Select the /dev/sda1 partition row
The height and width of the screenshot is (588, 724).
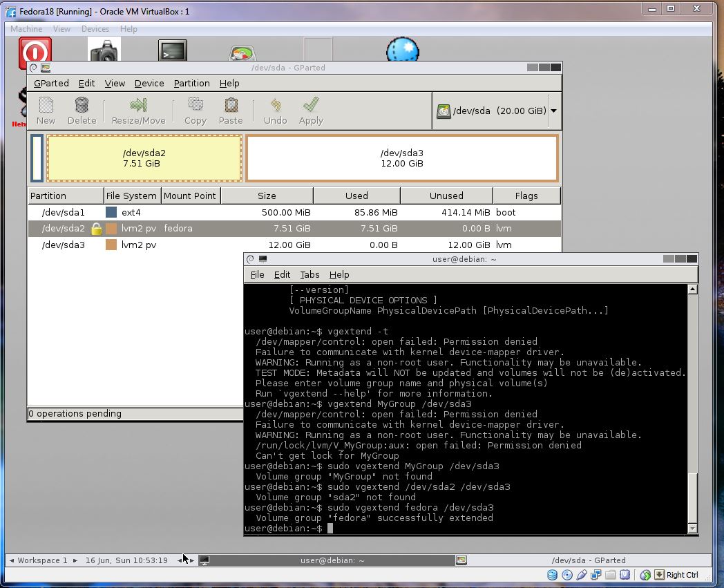click(x=294, y=213)
